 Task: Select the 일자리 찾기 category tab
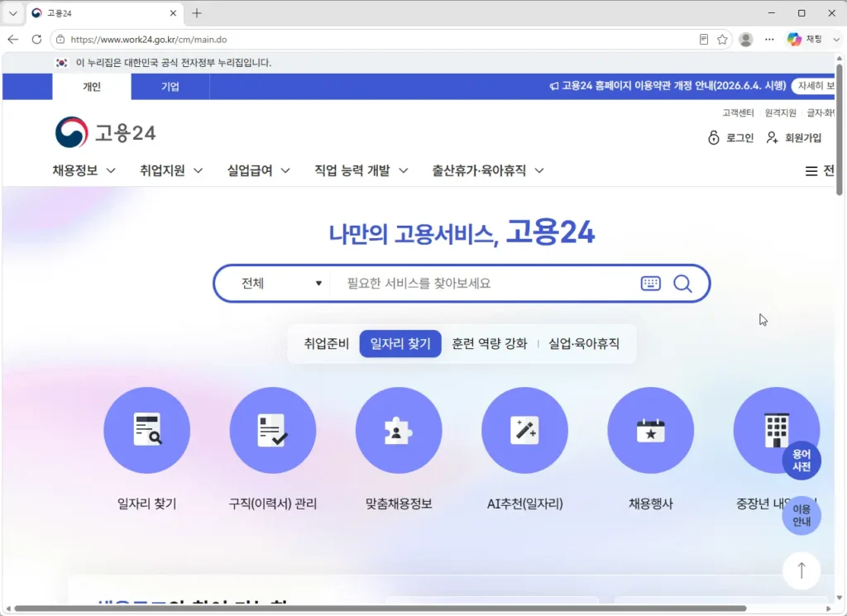click(400, 343)
